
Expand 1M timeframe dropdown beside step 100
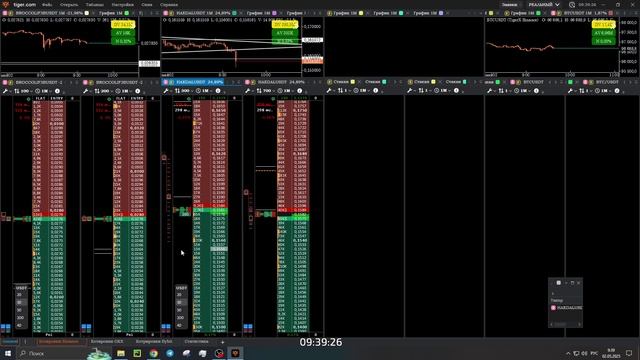(x=43, y=91)
